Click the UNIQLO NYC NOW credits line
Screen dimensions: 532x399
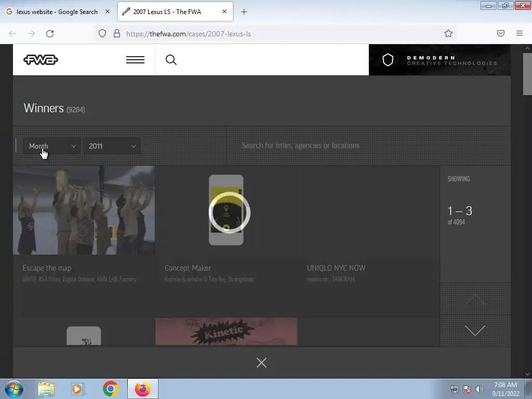click(330, 279)
